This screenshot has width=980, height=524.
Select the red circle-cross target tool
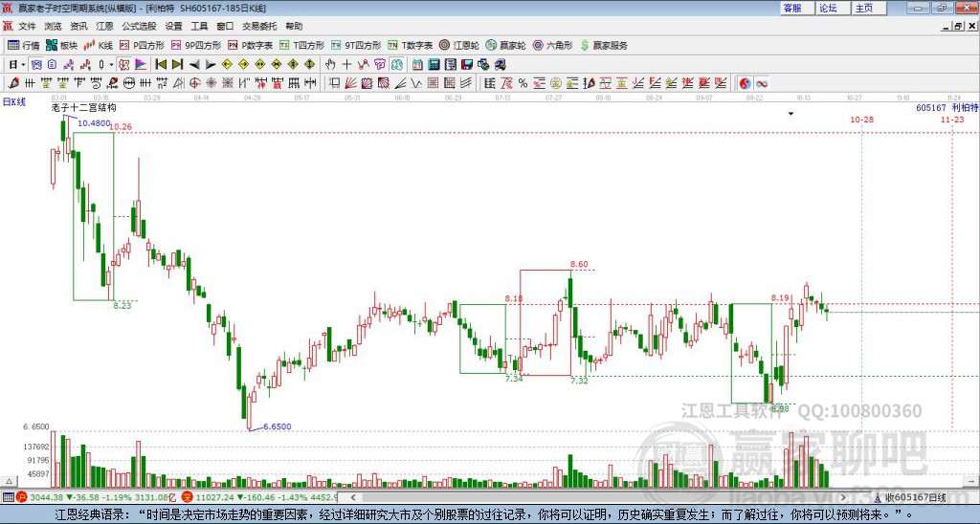[x=194, y=83]
